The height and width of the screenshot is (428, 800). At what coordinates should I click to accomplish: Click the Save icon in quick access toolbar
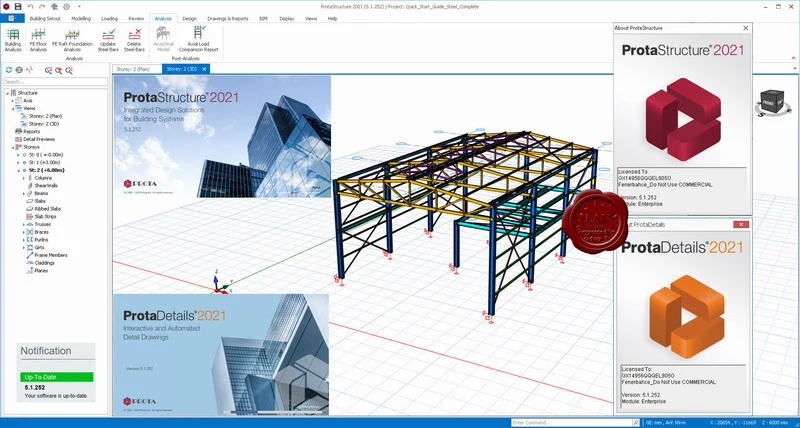point(18,6)
